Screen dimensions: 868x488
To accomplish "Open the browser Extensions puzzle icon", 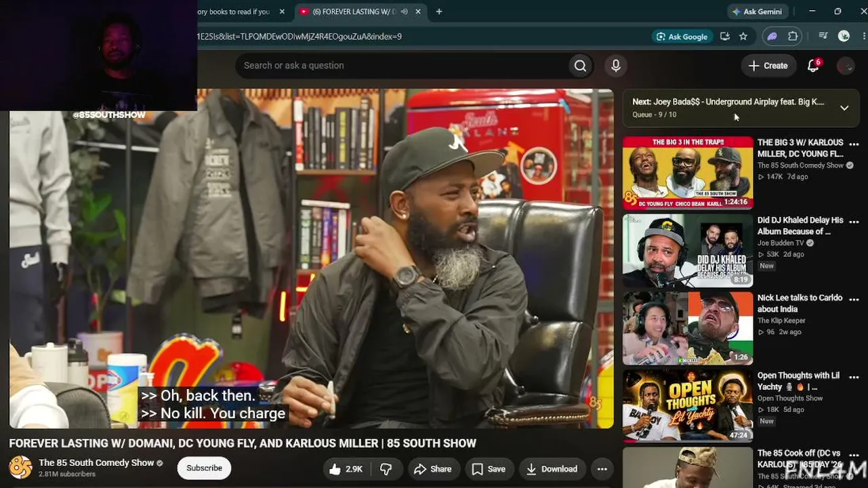I will tap(793, 37).
